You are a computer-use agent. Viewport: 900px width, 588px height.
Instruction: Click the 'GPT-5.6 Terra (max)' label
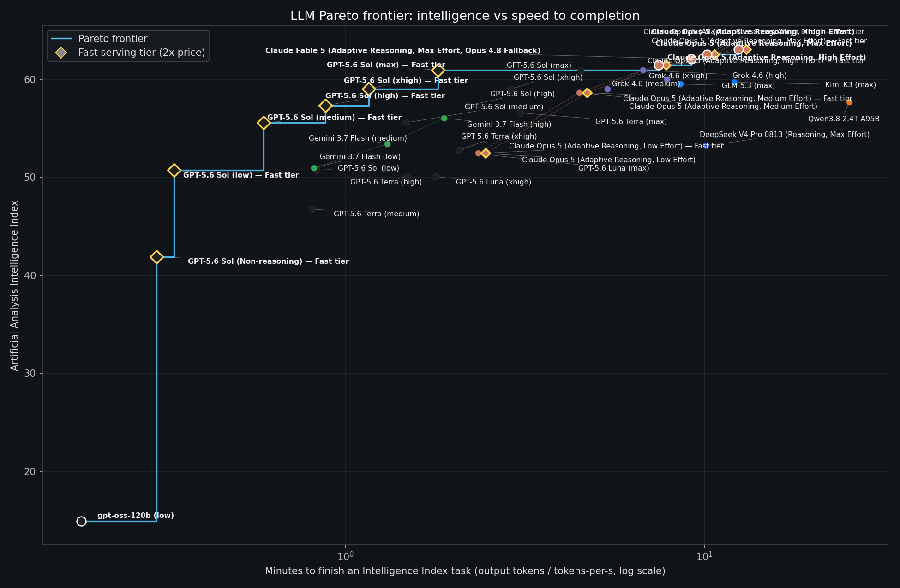tap(631, 122)
